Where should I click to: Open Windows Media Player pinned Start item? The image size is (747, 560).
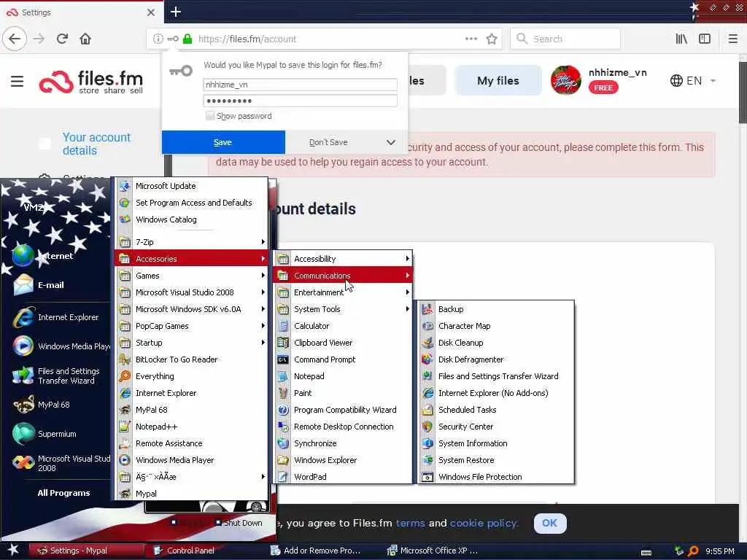click(x=61, y=346)
